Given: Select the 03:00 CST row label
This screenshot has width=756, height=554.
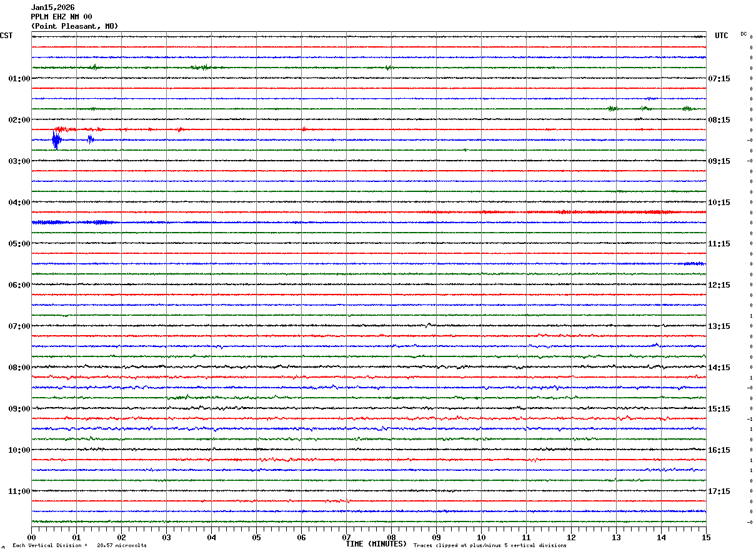Looking at the screenshot, I should (x=19, y=161).
